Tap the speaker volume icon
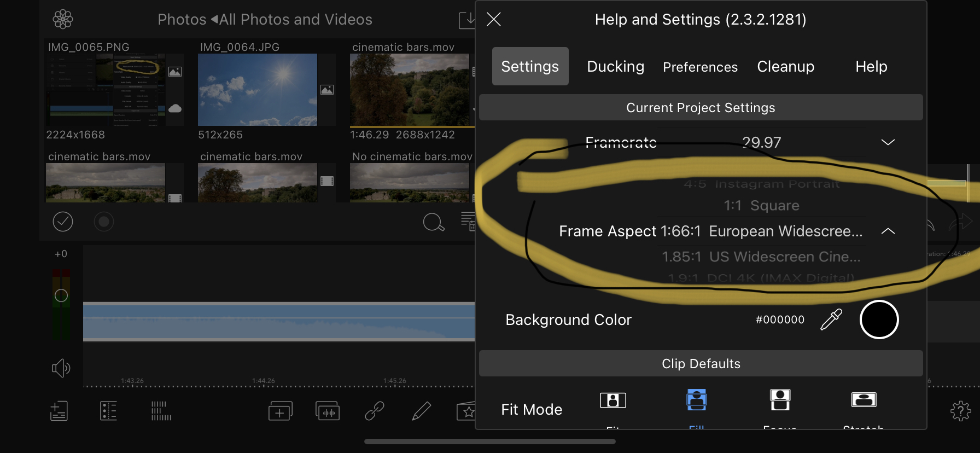Screen dimensions: 980x453 pyautogui.click(x=61, y=368)
